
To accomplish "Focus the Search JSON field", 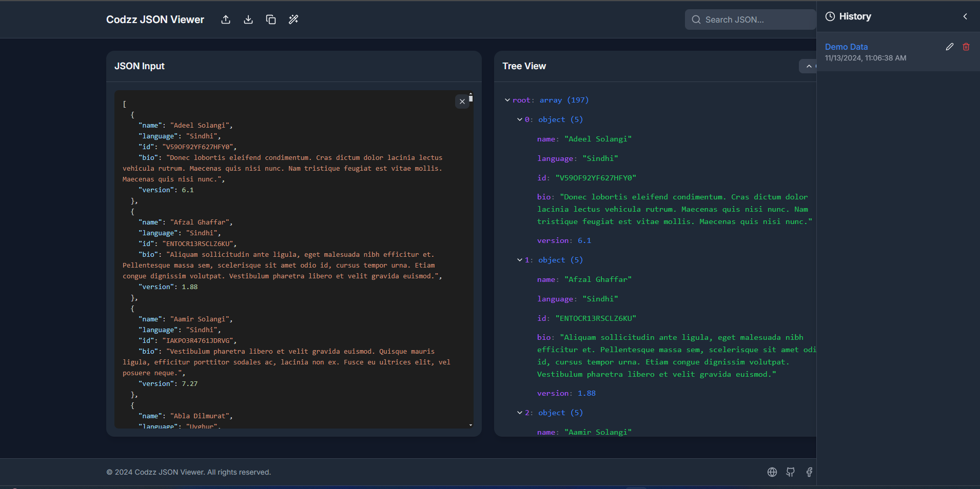I will pyautogui.click(x=750, y=19).
